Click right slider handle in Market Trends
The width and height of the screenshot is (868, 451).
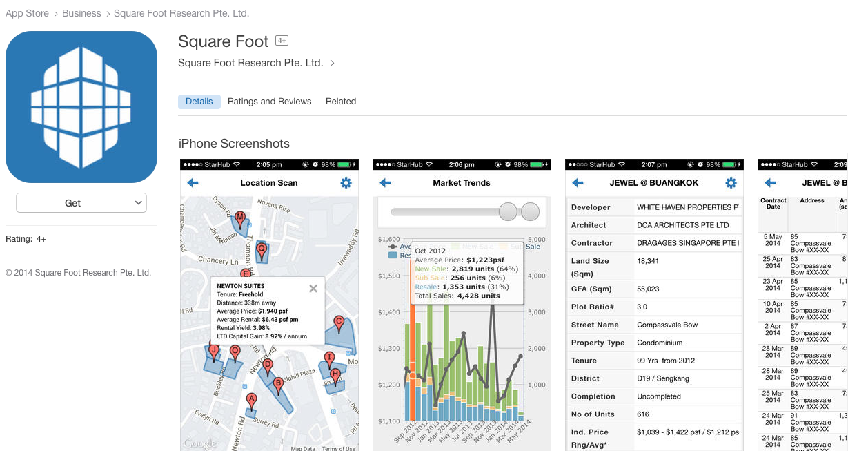click(x=530, y=212)
